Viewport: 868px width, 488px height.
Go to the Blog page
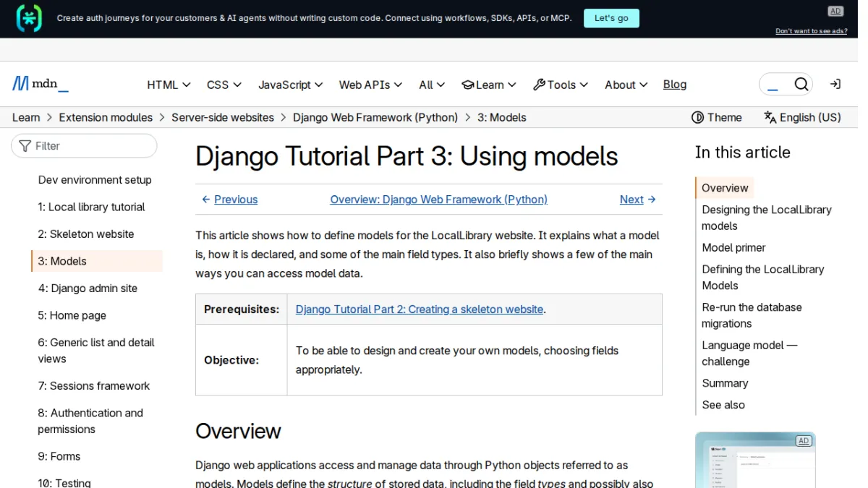click(x=675, y=85)
